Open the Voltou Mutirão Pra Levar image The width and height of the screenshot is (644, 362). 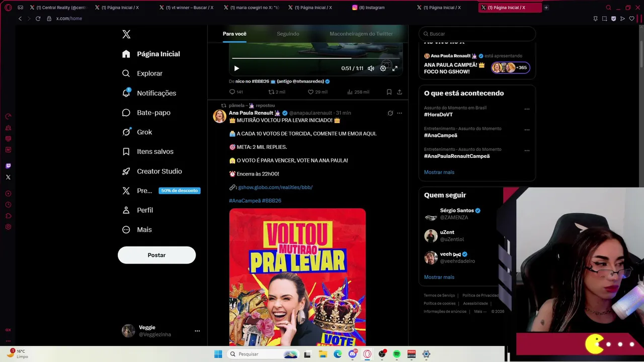pos(297,277)
